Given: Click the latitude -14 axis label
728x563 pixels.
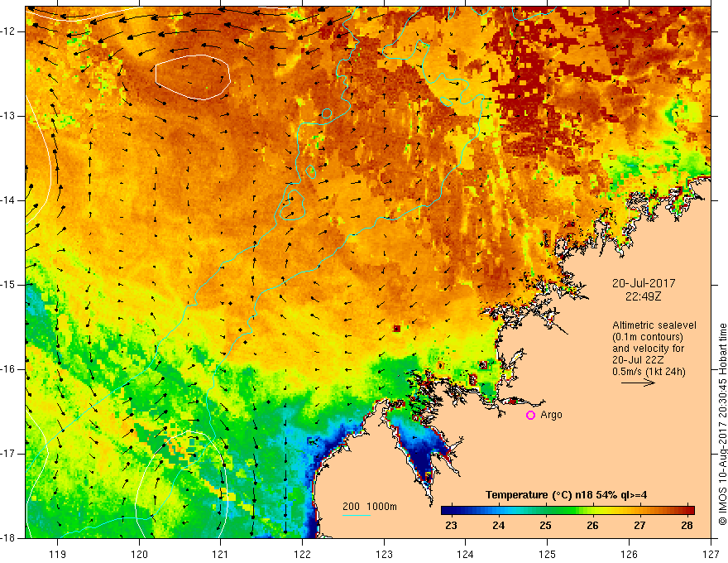Looking at the screenshot, I should point(8,200).
